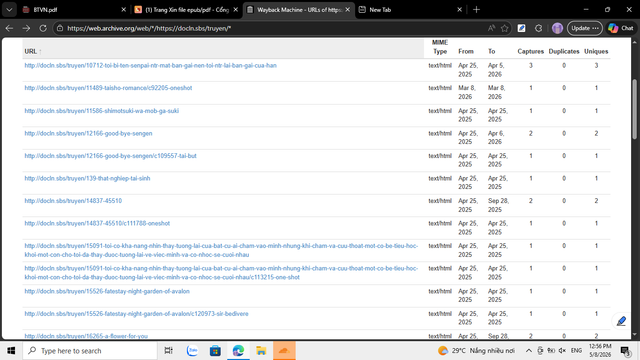Go forward using the browser forward arrow
Image resolution: width=640 pixels, height=360 pixels.
point(26,28)
